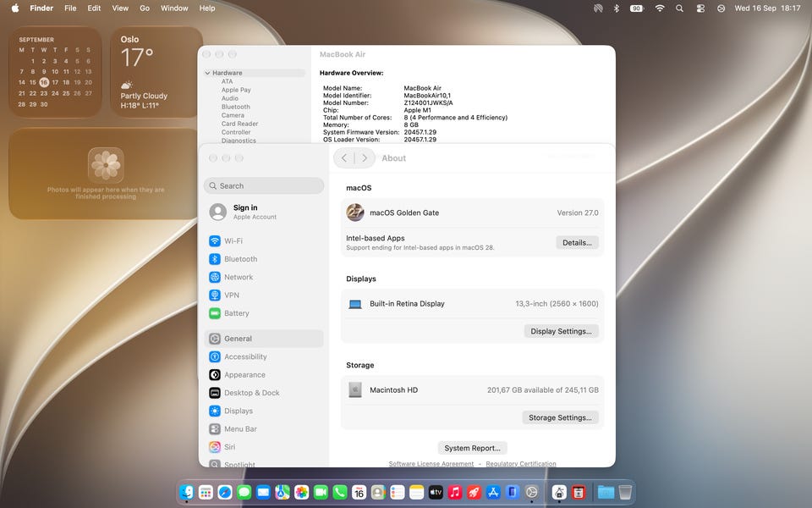This screenshot has height=508, width=812.
Task: Click the macOS Golden Gate version icon
Action: 355,213
